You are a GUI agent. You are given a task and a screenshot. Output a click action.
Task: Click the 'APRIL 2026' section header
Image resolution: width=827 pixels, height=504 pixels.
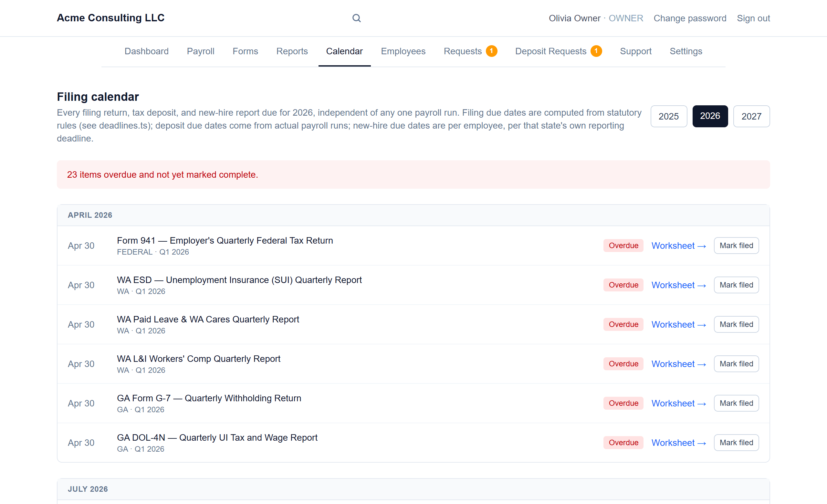[x=90, y=215]
